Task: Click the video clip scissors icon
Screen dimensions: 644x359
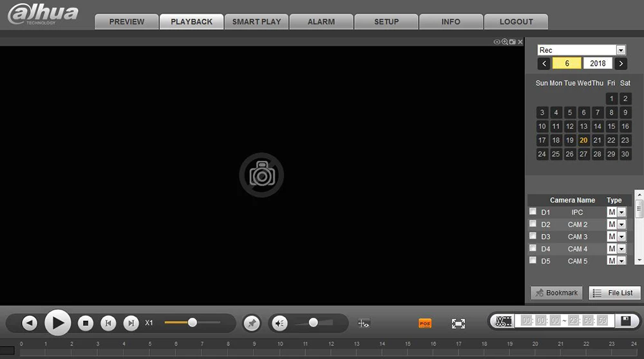Action: tap(504, 321)
